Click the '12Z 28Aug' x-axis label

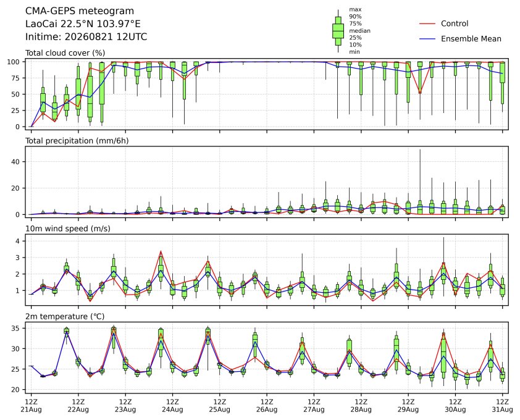tap(361, 406)
